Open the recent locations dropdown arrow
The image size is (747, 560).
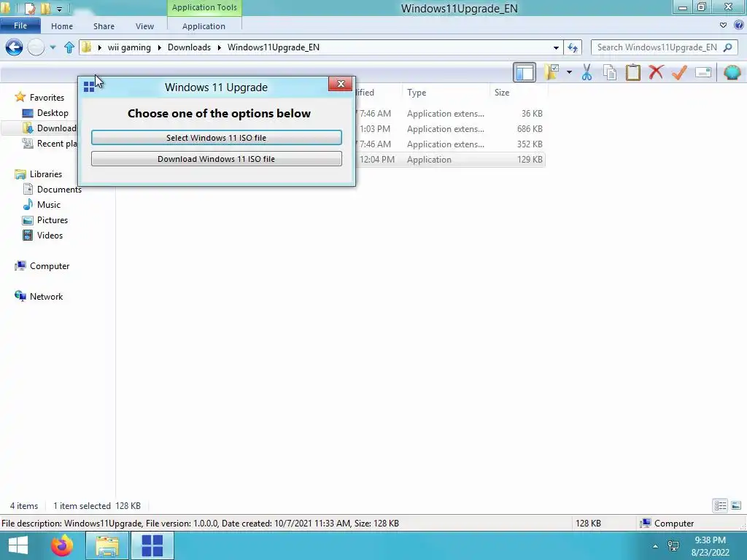(x=53, y=47)
